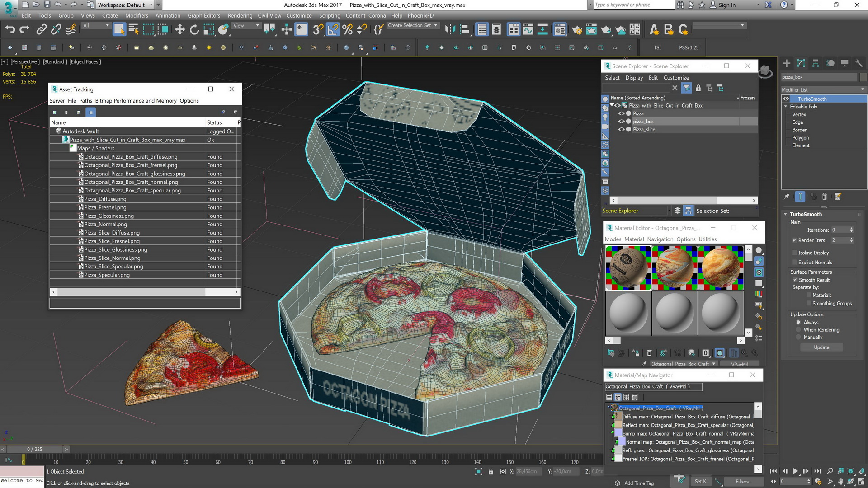Expand Maps / Shaders asset group
This screenshot has width=868, height=488.
[72, 148]
